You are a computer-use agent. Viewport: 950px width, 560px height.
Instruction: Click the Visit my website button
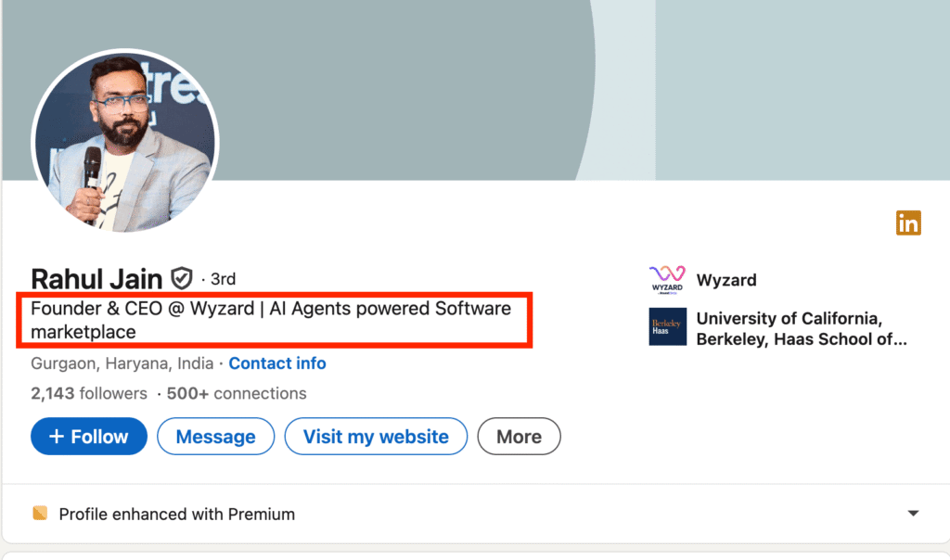(x=376, y=437)
